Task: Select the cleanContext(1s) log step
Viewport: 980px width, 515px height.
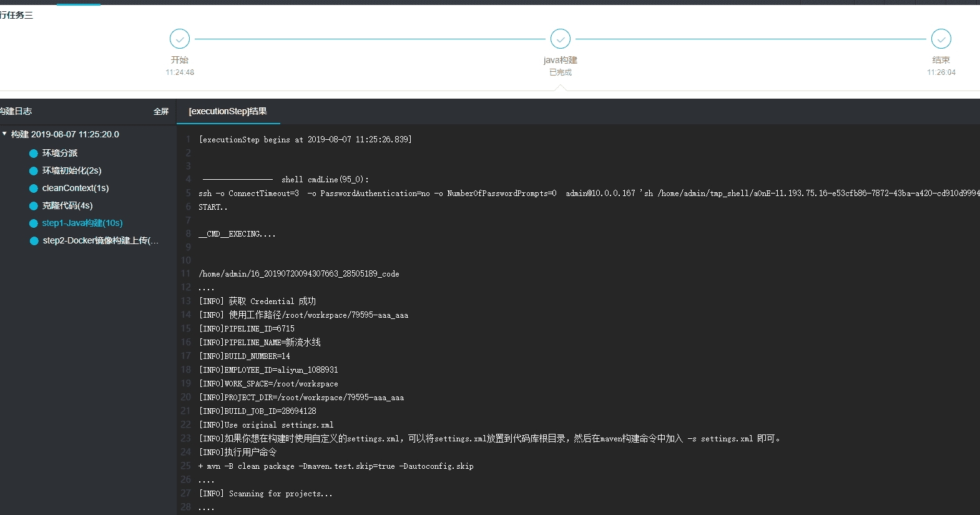Action: [x=76, y=188]
